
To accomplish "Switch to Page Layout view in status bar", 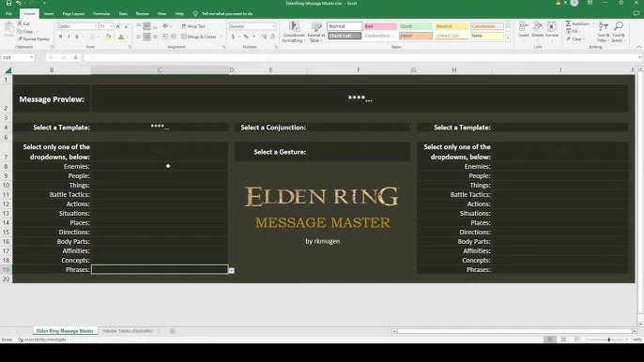I will (x=563, y=339).
